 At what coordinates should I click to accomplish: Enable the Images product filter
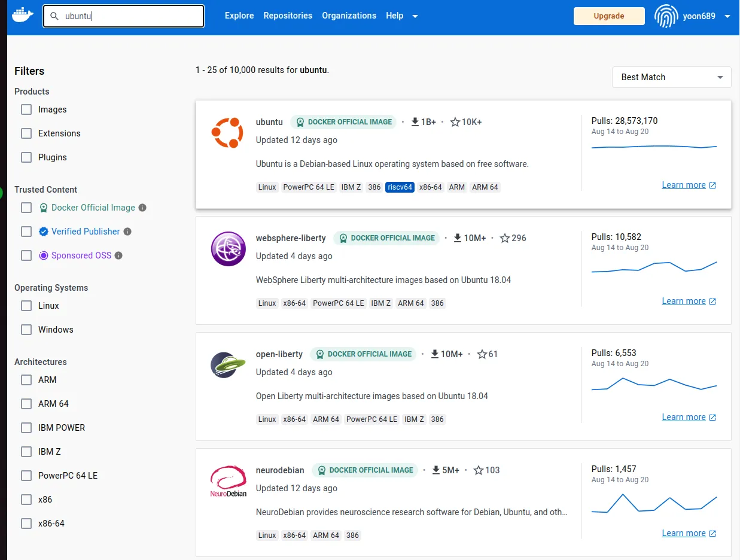[26, 109]
